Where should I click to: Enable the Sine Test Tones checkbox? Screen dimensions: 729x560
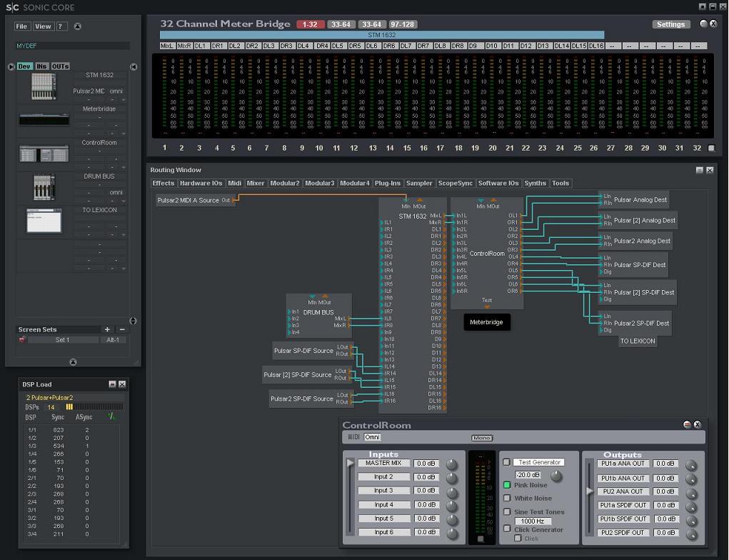click(x=507, y=512)
